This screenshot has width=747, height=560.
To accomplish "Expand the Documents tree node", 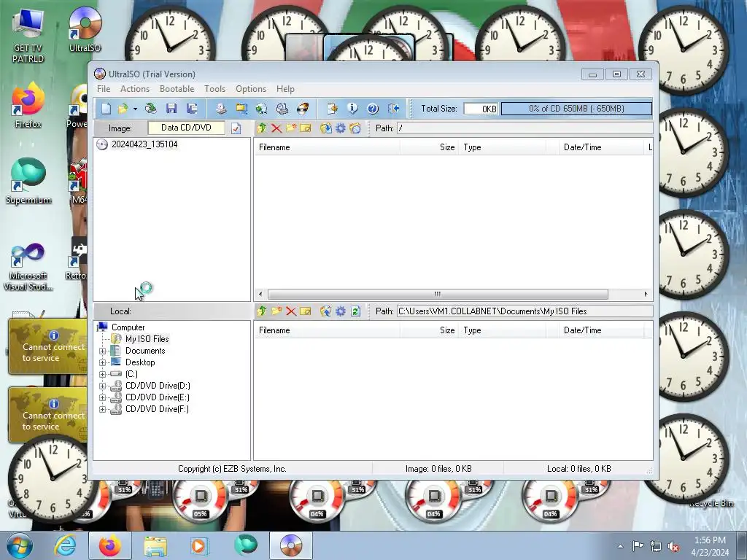I will (x=102, y=351).
